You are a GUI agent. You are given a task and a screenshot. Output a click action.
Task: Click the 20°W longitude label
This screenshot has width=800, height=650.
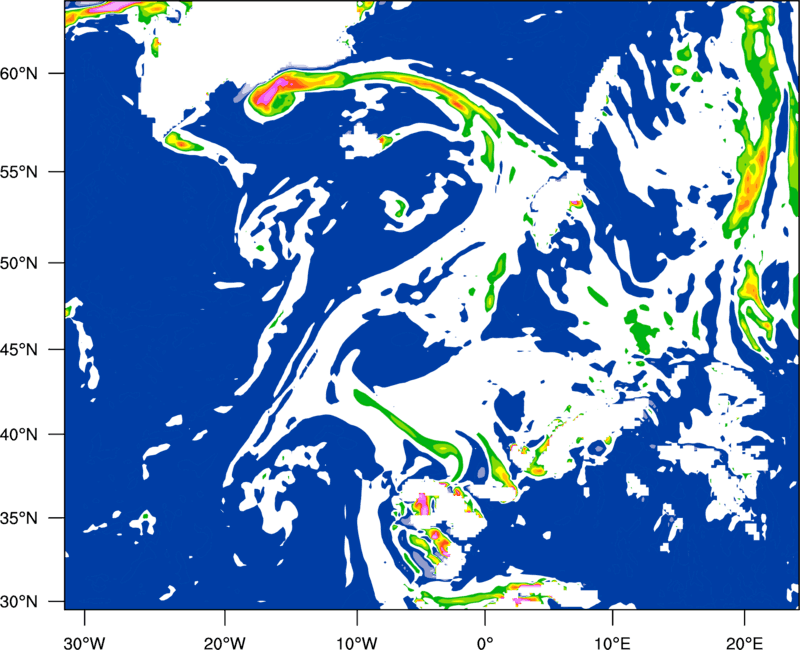tap(224, 642)
